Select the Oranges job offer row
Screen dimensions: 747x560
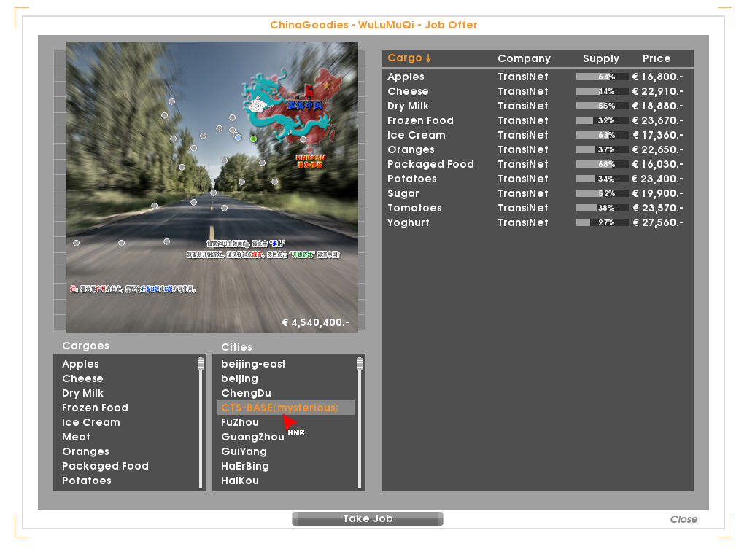(538, 149)
